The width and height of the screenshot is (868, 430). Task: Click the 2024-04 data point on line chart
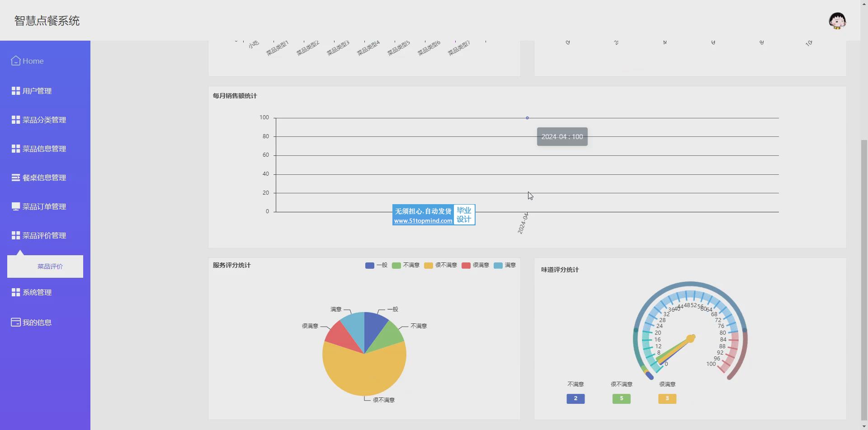coord(527,118)
